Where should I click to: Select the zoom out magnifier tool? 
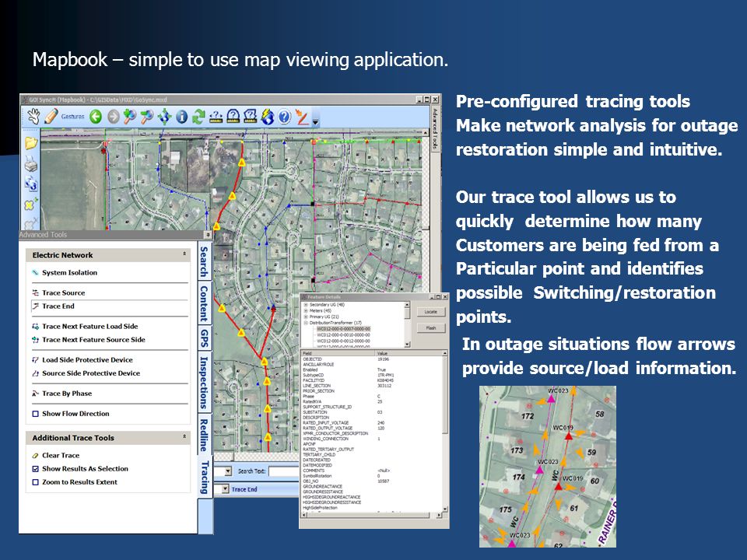(x=147, y=116)
